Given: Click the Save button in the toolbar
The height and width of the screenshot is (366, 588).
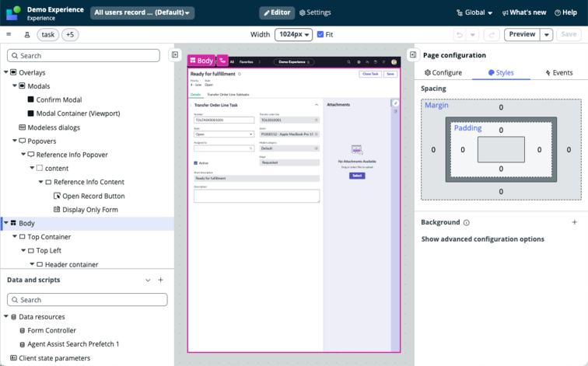Looking at the screenshot, I should point(569,34).
